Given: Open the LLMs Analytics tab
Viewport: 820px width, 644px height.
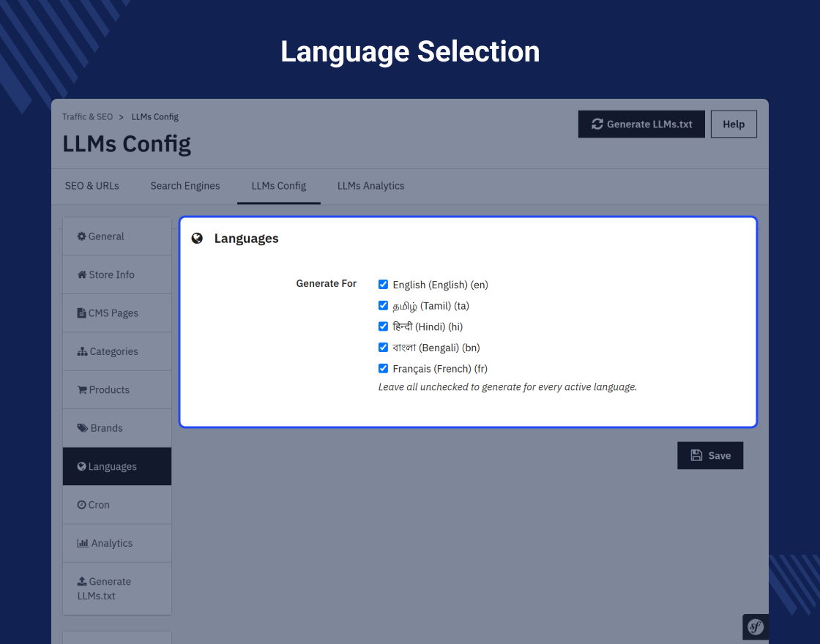Looking at the screenshot, I should coord(370,186).
